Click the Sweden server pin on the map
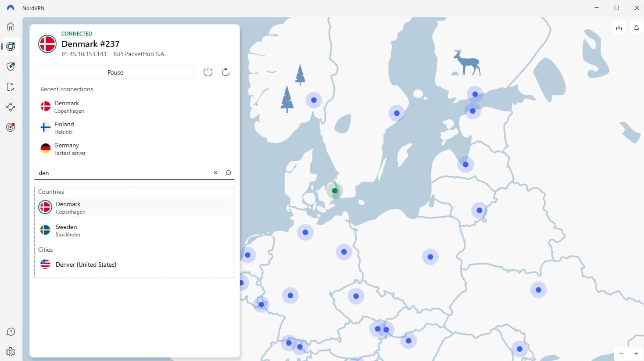The width and height of the screenshot is (644, 361). click(397, 113)
